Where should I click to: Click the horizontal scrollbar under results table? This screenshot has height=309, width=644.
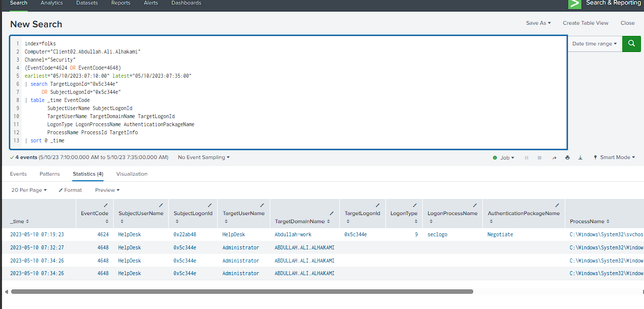(x=242, y=291)
